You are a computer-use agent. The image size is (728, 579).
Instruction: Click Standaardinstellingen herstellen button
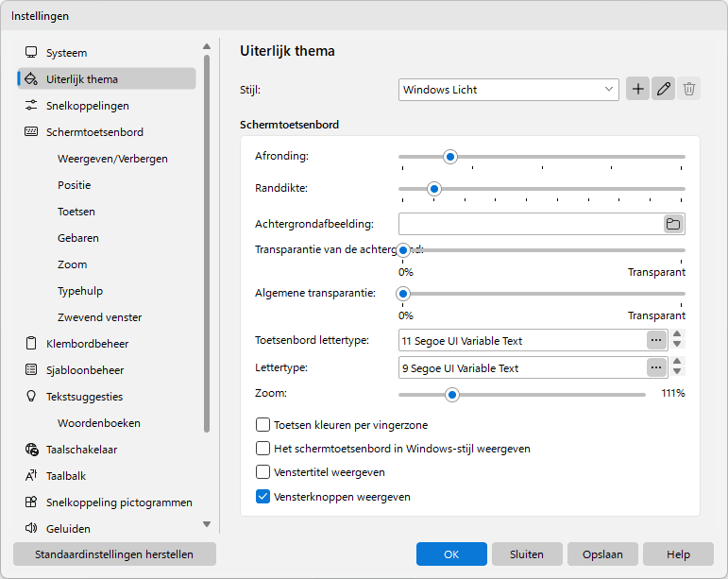click(114, 553)
